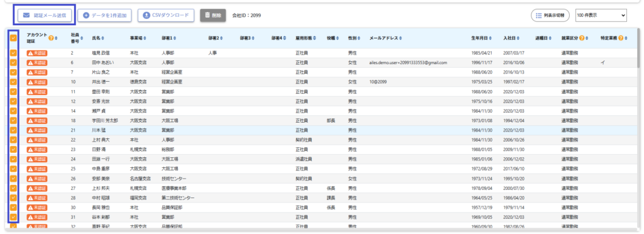644x234 pixels.
Task: Click the name 中村 昭雄
Action: (101, 198)
